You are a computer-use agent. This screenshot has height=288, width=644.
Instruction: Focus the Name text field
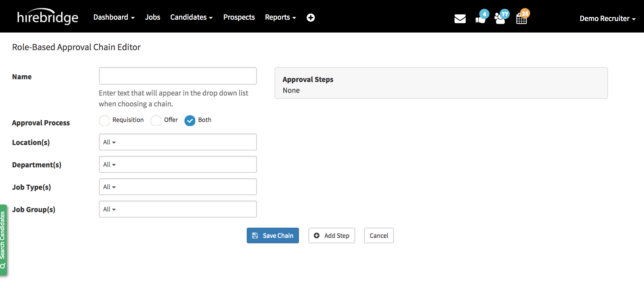178,76
